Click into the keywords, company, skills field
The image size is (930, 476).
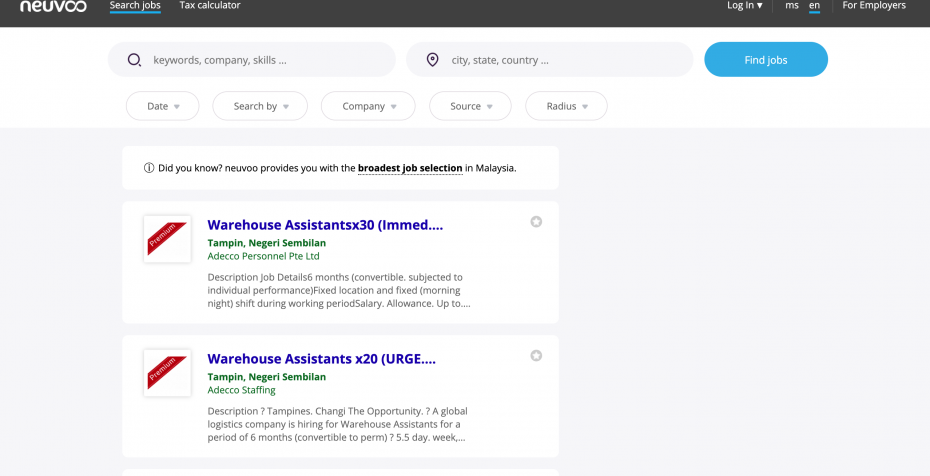[x=251, y=59]
